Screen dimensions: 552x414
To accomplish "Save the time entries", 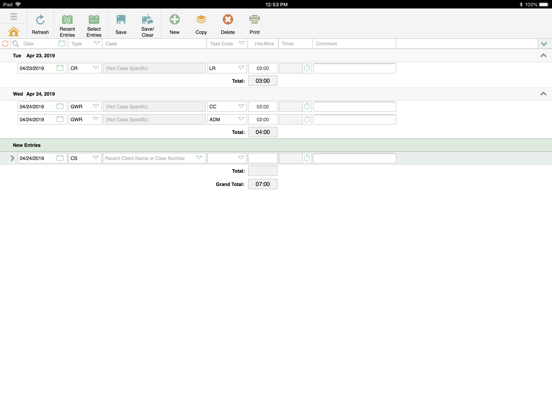I will tap(121, 24).
